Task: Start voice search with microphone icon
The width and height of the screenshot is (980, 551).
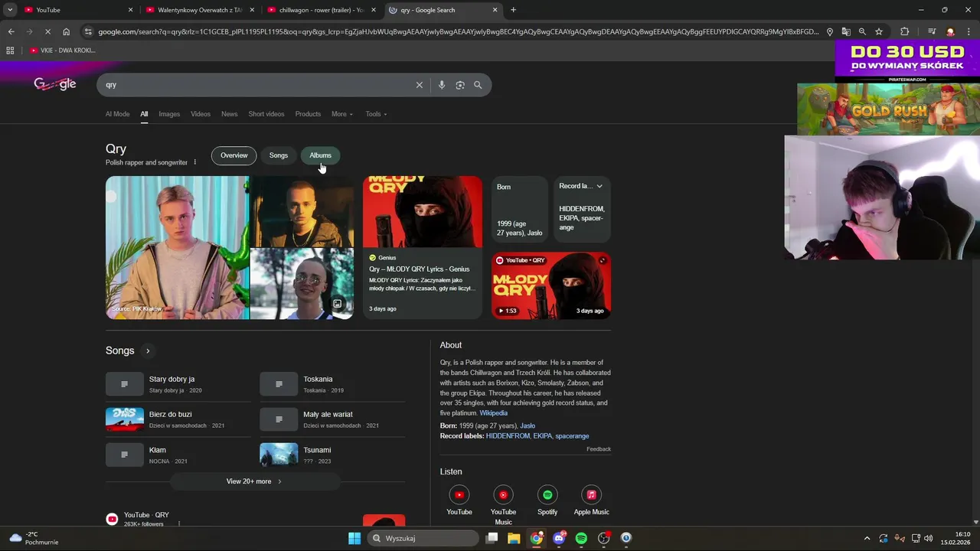Action: tap(442, 85)
